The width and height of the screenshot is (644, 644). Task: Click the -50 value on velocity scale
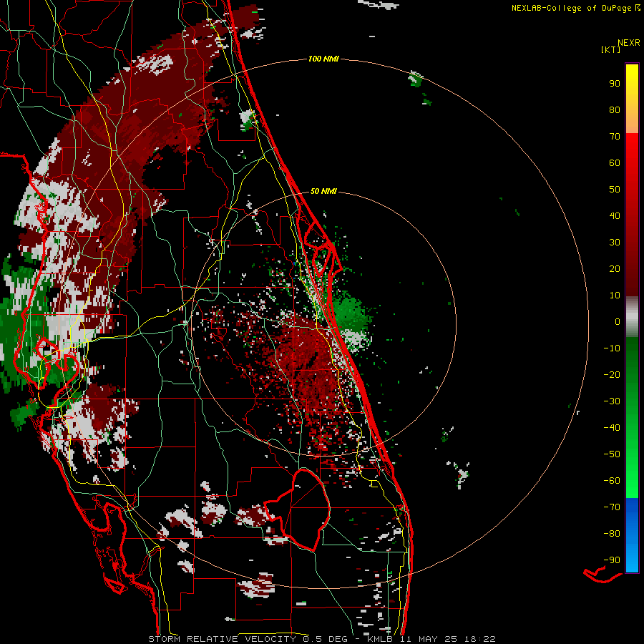pos(612,454)
